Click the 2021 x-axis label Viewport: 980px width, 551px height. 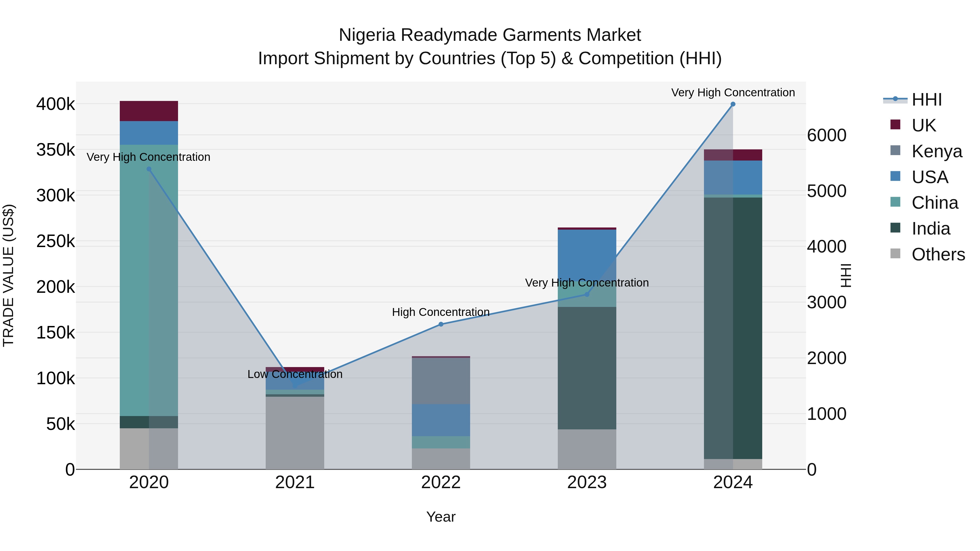tap(295, 482)
